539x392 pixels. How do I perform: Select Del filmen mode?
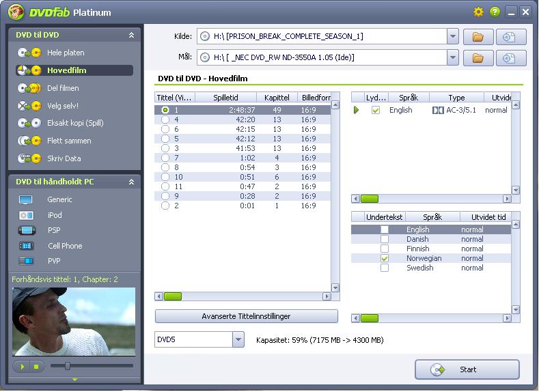pyautogui.click(x=63, y=88)
